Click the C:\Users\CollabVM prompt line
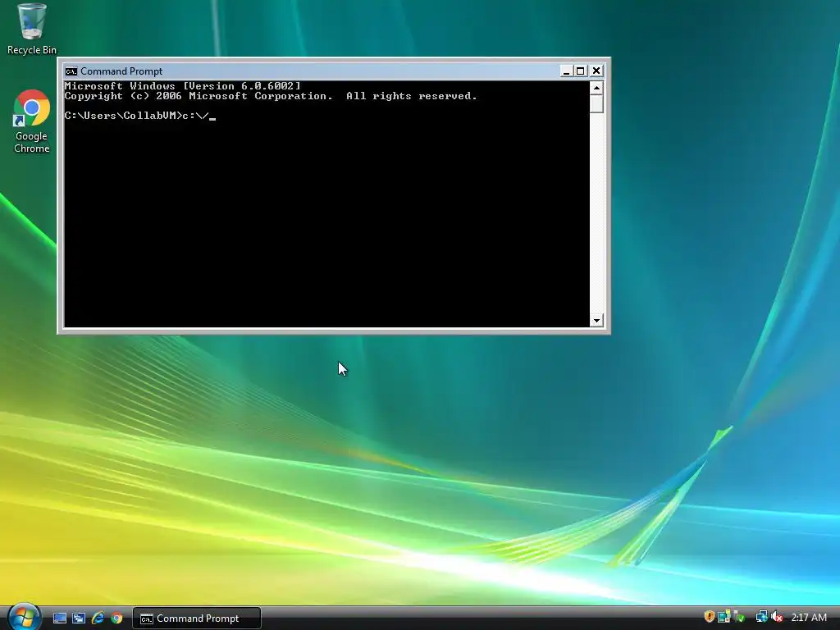840x630 pixels. coord(139,116)
